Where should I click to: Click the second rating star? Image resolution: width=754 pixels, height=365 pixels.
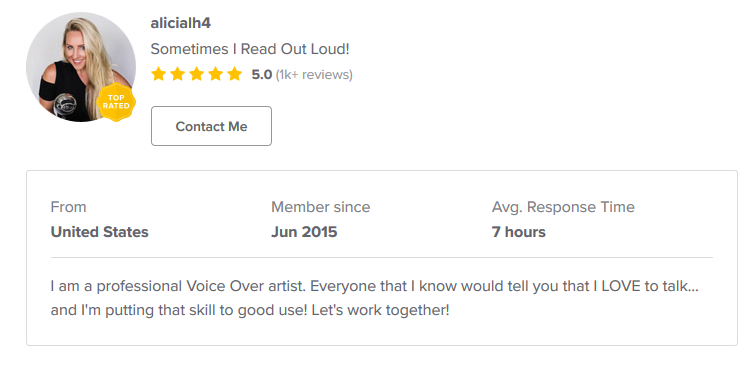pos(177,74)
